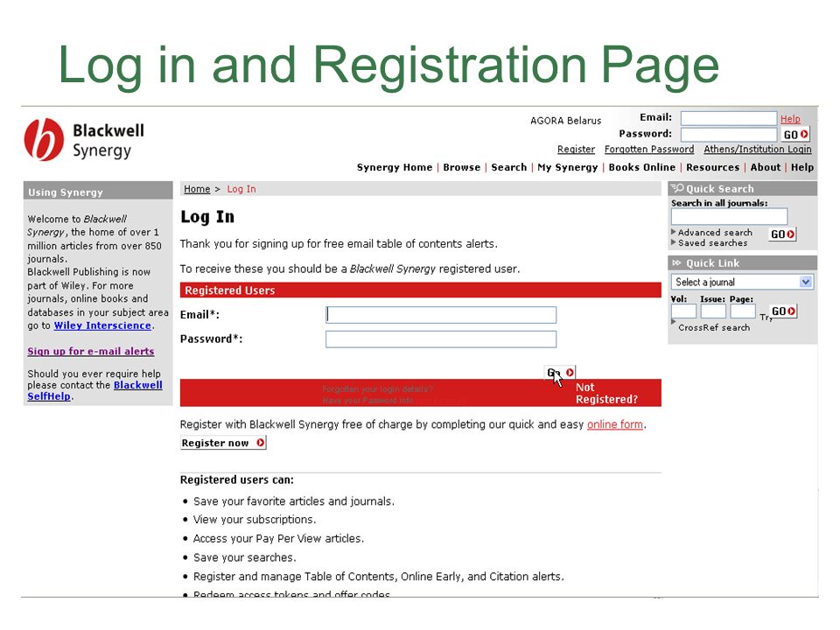Click the top header Password field
This screenshot has height=630, width=840.
pyautogui.click(x=729, y=135)
